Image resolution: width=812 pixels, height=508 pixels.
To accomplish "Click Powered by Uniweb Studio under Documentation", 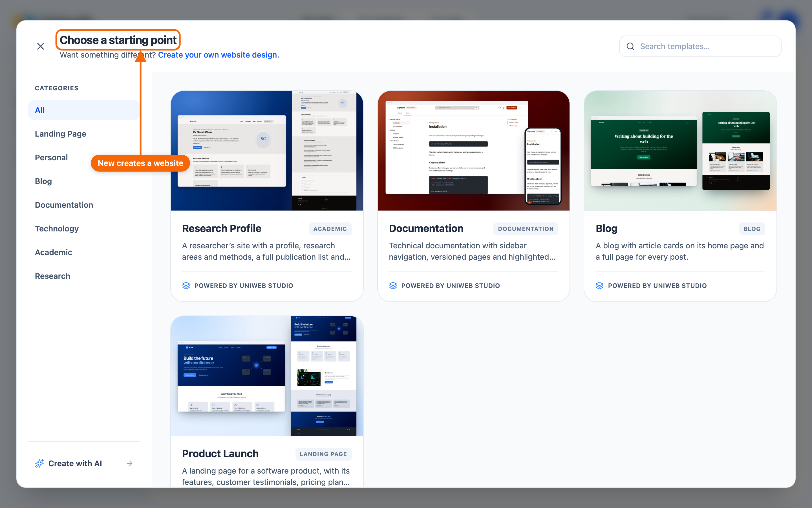I will click(450, 286).
